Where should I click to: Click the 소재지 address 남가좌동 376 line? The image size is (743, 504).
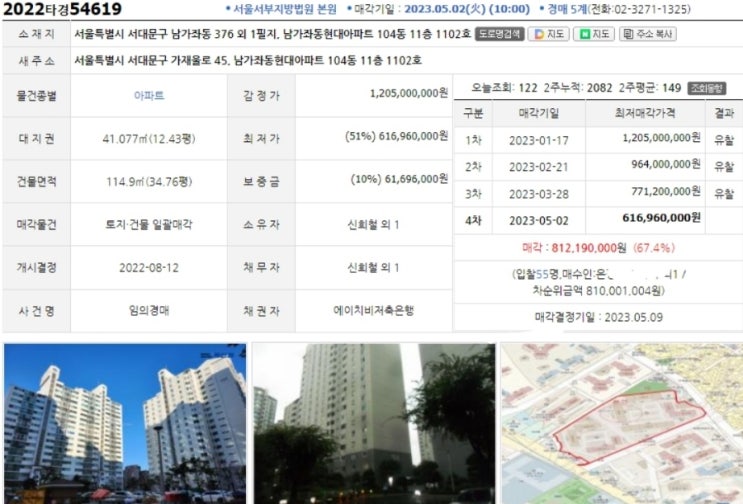[x=272, y=34]
